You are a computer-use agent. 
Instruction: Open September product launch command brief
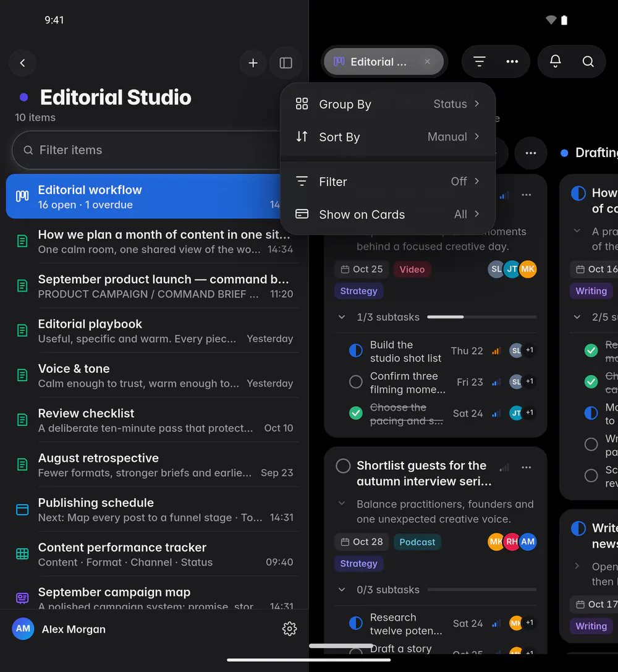(158, 286)
